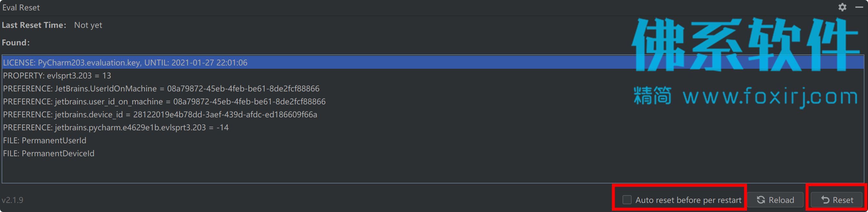Select the jetbrains.pycharm.e4629e1b.evlsprt3.203 row
868x212 pixels.
point(433,127)
